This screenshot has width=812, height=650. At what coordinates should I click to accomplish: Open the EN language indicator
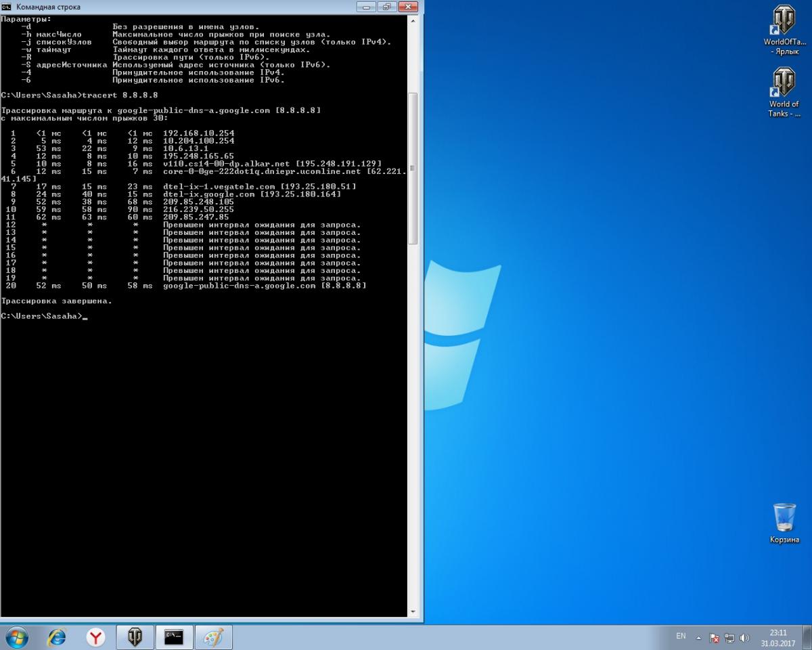coord(681,636)
